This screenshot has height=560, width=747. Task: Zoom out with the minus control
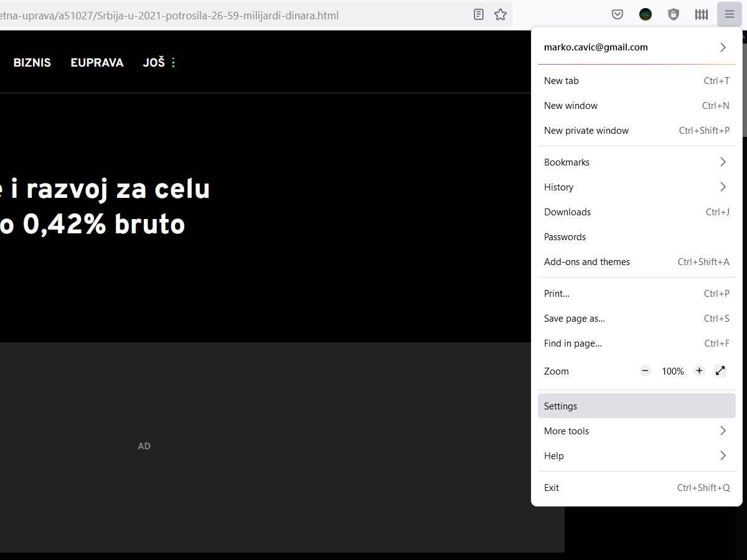coord(645,370)
